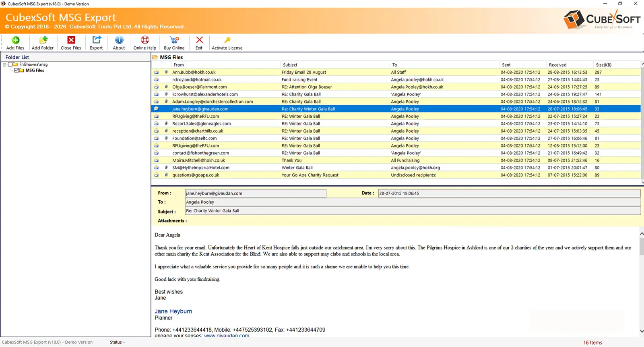Click the message body scroll-up arrow
The image size is (644, 347).
point(642,234)
